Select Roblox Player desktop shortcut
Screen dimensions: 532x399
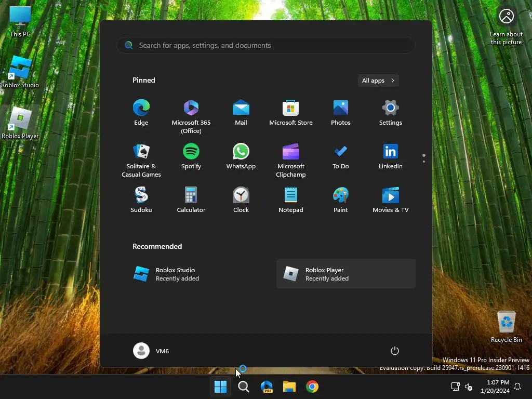[x=20, y=123]
